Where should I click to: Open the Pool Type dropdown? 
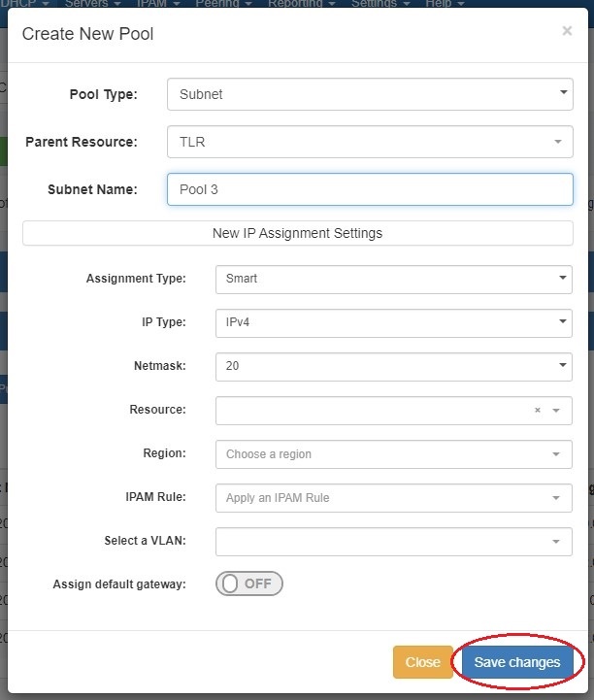370,94
